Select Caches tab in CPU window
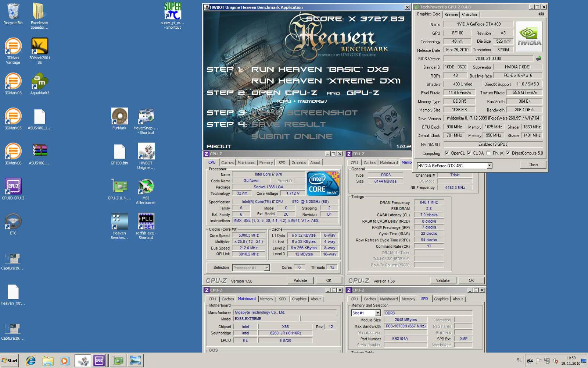This screenshot has width=588, height=368. click(x=227, y=163)
